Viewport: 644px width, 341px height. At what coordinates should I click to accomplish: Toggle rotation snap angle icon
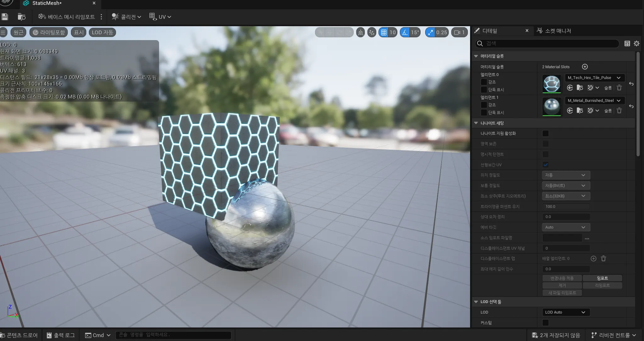[x=405, y=32]
